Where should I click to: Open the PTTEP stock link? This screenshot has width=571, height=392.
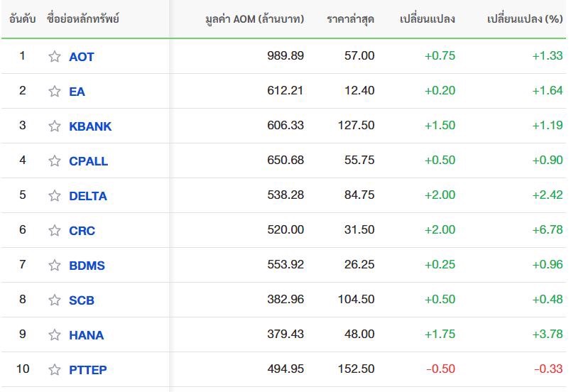pyautogui.click(x=88, y=370)
